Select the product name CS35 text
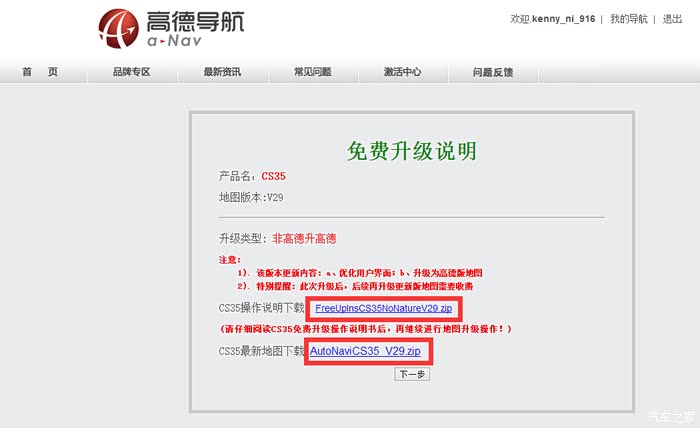This screenshot has width=700, height=428. pos(274,176)
